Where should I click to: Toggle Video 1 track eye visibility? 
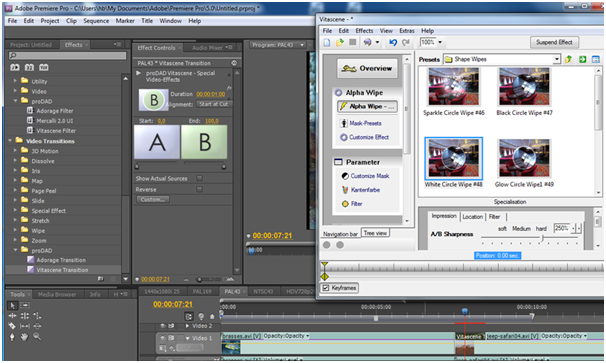coord(163,338)
